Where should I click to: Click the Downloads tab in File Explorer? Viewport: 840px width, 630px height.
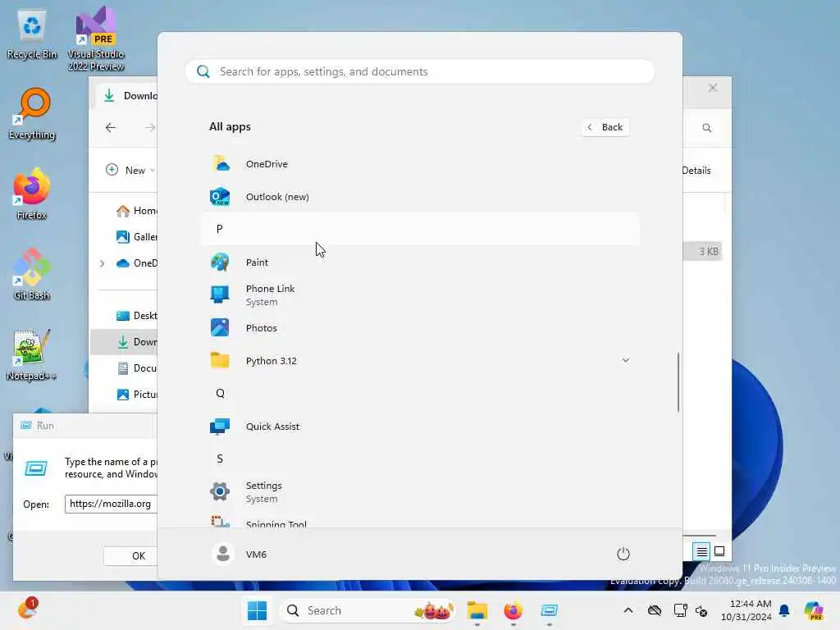pyautogui.click(x=127, y=96)
